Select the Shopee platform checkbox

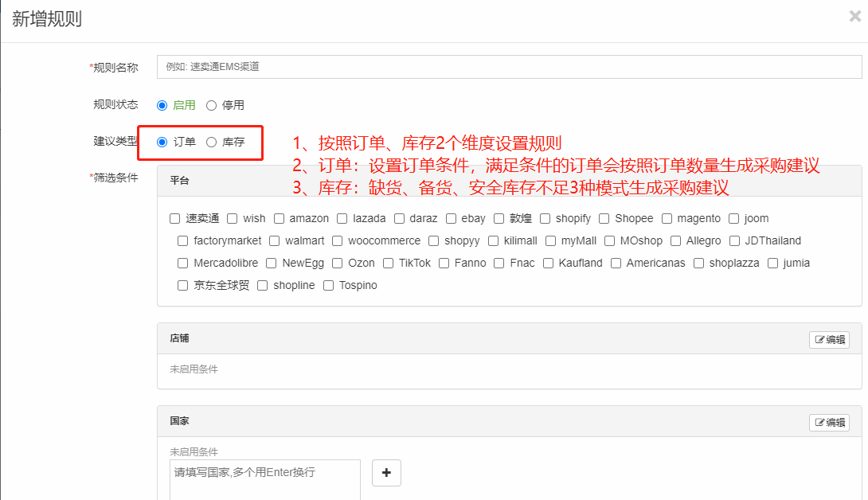point(604,219)
